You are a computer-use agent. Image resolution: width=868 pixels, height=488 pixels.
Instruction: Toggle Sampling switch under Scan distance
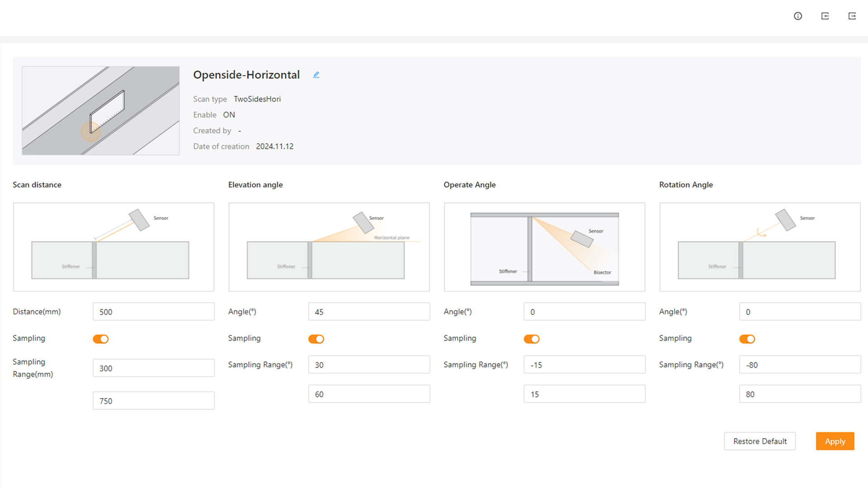101,339
